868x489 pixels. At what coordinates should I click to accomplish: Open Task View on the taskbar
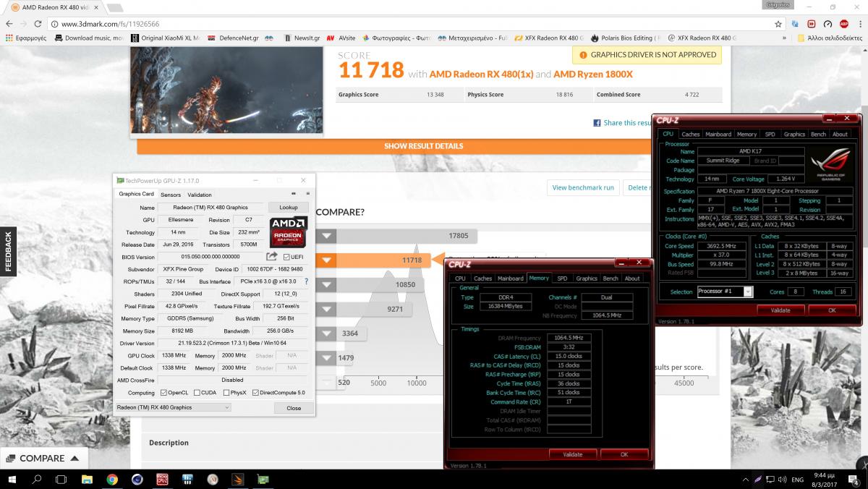point(61,479)
